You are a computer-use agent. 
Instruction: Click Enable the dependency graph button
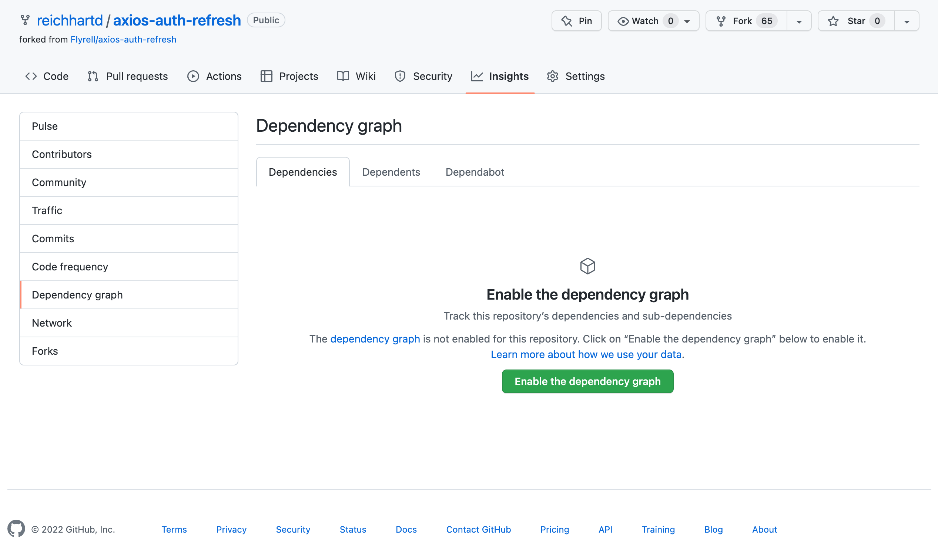(587, 381)
